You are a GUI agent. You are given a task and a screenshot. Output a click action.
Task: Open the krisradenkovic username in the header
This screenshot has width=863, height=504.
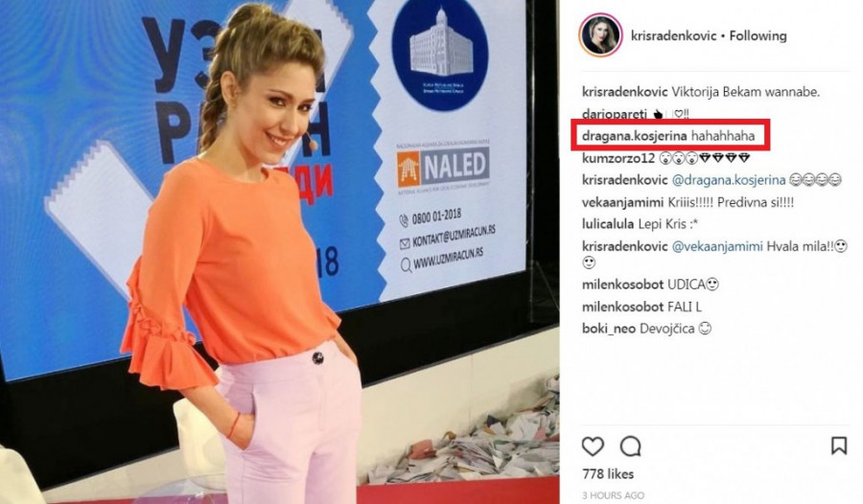(x=674, y=35)
